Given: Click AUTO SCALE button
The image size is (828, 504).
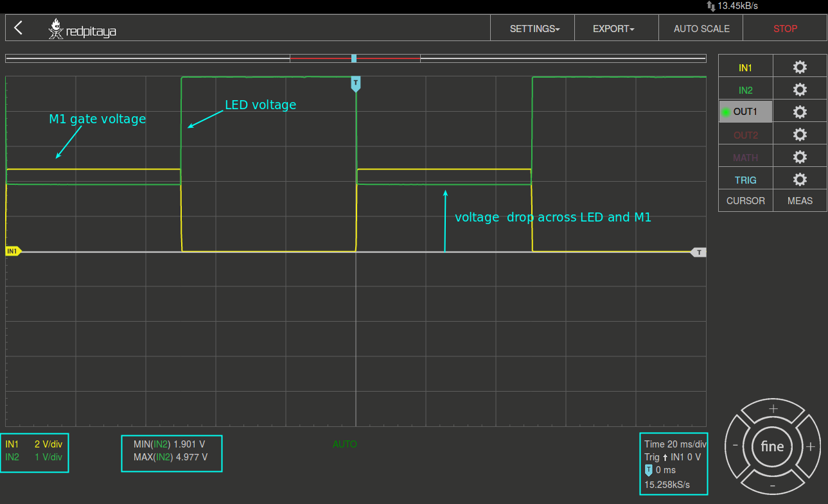Looking at the screenshot, I should click(701, 28).
